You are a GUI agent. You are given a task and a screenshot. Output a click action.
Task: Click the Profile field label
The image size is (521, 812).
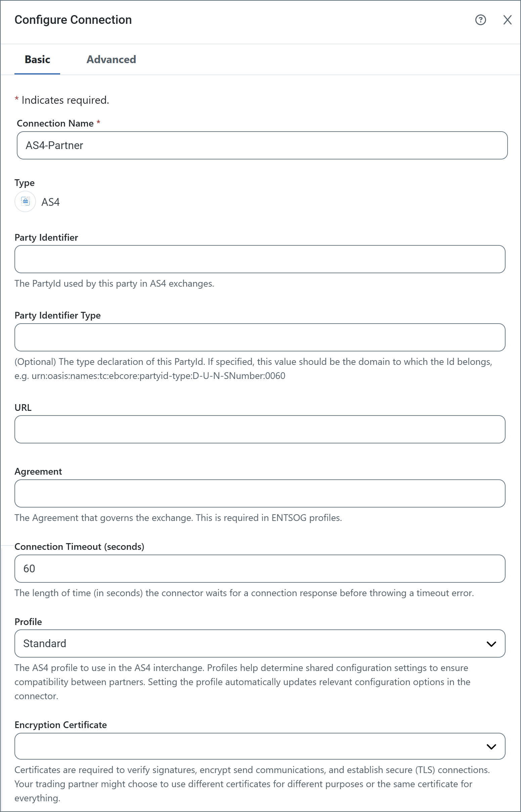point(28,622)
